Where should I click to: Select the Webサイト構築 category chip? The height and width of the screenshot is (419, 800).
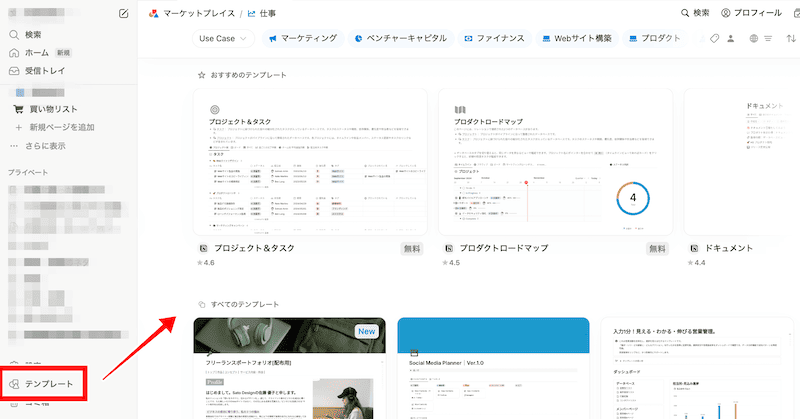coord(577,39)
